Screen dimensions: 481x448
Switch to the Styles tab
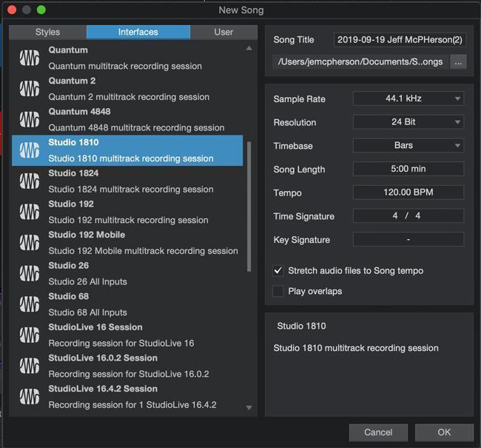point(47,33)
